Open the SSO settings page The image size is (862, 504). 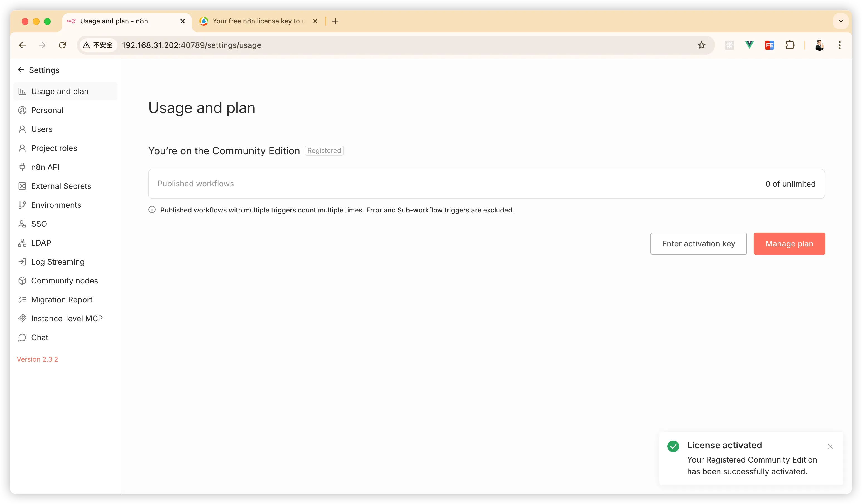[65, 224]
